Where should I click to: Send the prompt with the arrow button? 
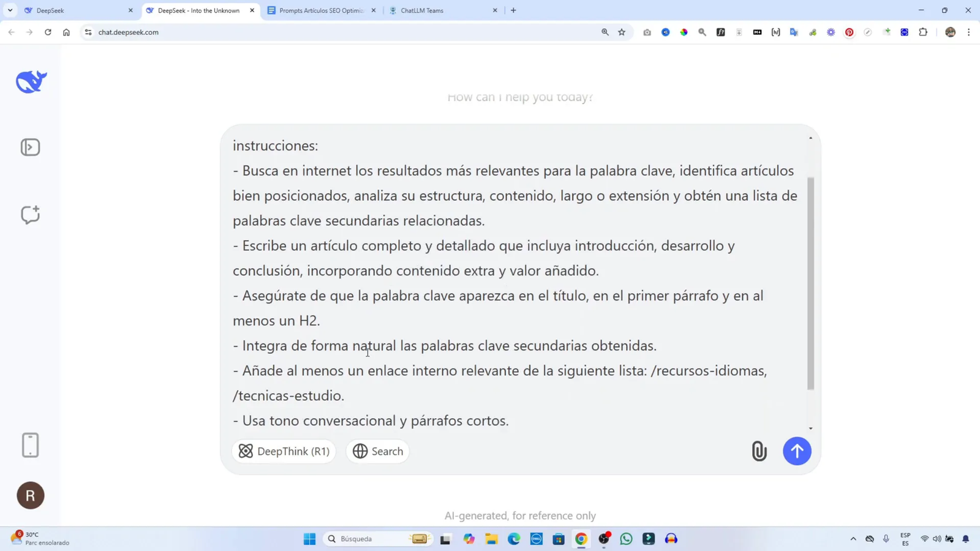(x=796, y=451)
